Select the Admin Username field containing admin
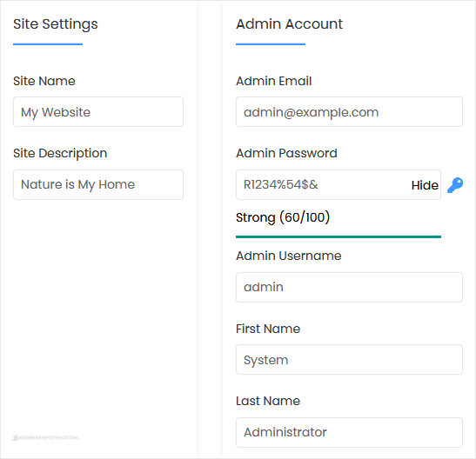Screen dimensions: 476x459 (349, 287)
